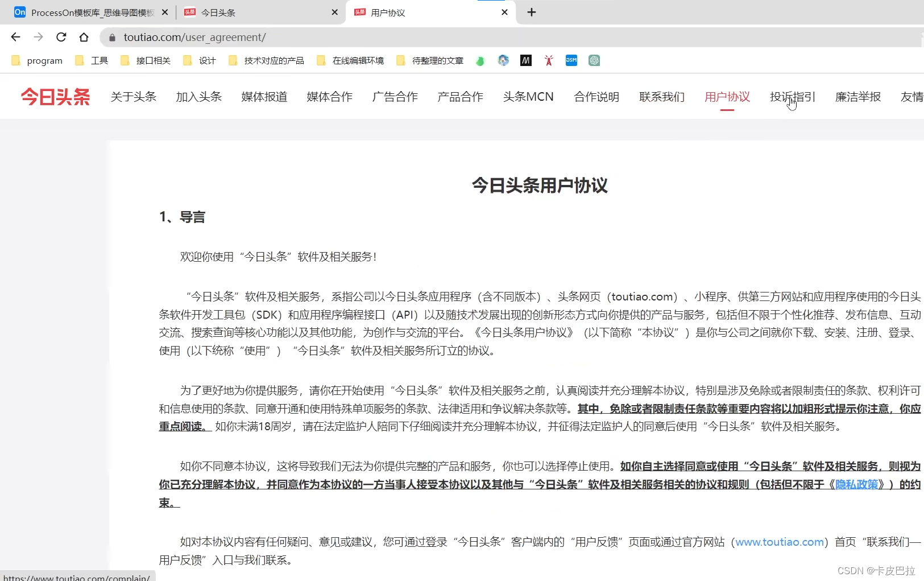This screenshot has height=581, width=924.
Task: Click the 1、导言 section heading
Action: (x=182, y=217)
